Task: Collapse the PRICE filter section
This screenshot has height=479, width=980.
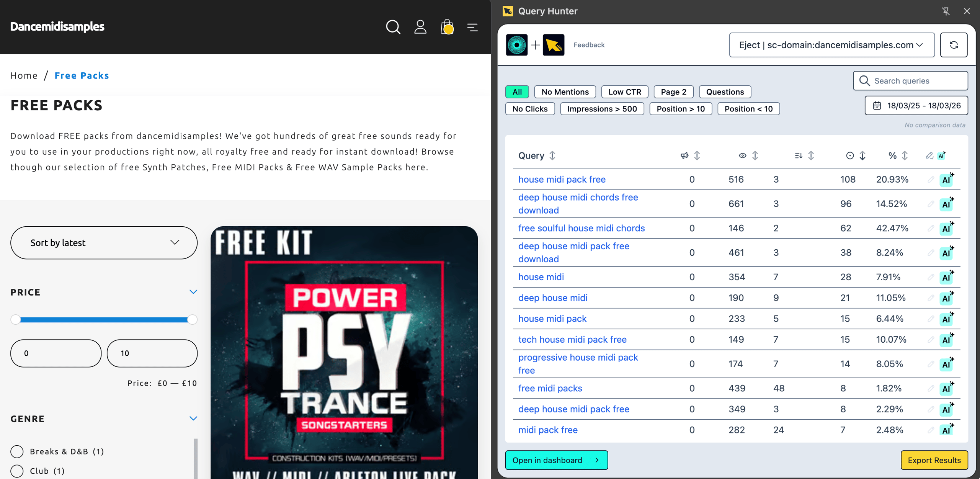Action: tap(193, 291)
